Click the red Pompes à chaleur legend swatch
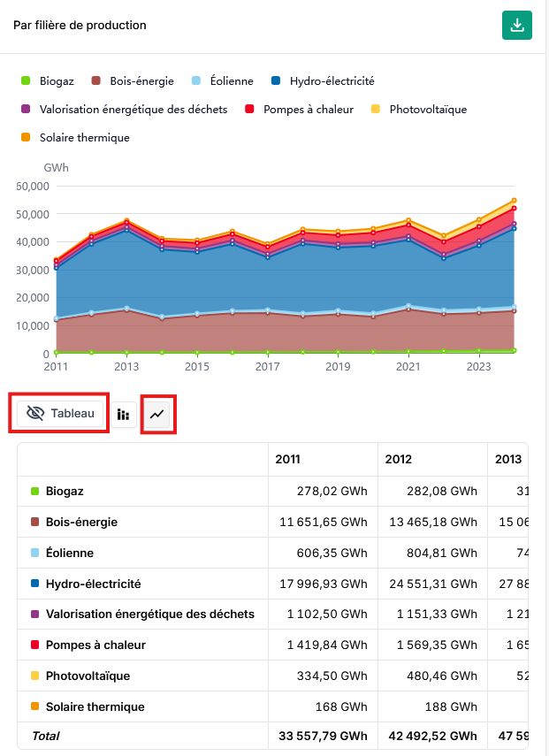The image size is (549, 756). [x=249, y=109]
